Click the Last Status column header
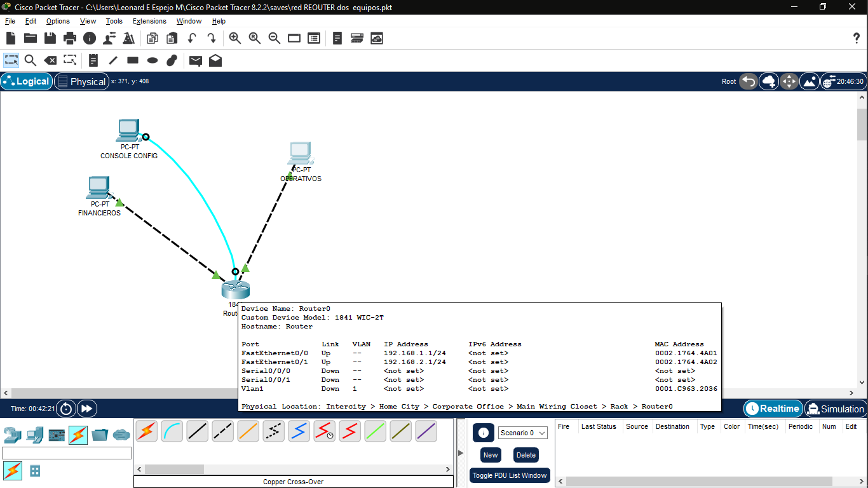Image resolution: width=868 pixels, height=488 pixels. point(599,426)
